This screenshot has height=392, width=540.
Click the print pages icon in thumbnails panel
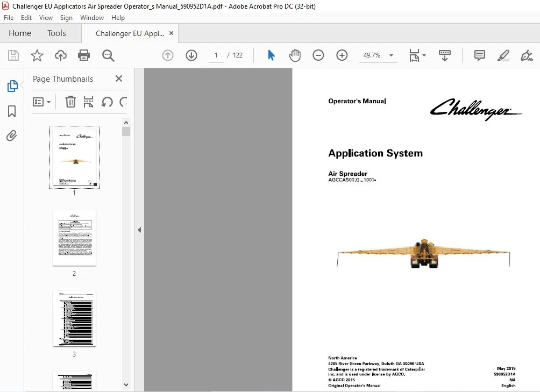click(x=89, y=102)
